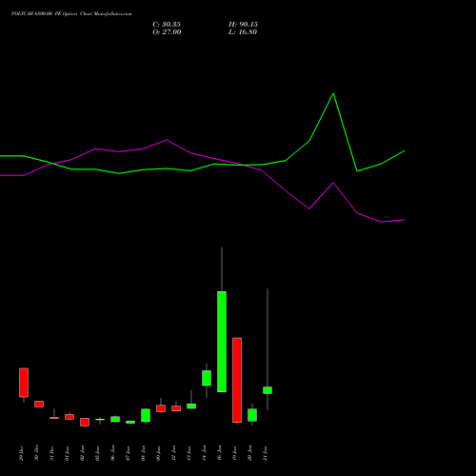Select the 16 Jan date label
The width and height of the screenshot is (476, 476).
tap(219, 453)
